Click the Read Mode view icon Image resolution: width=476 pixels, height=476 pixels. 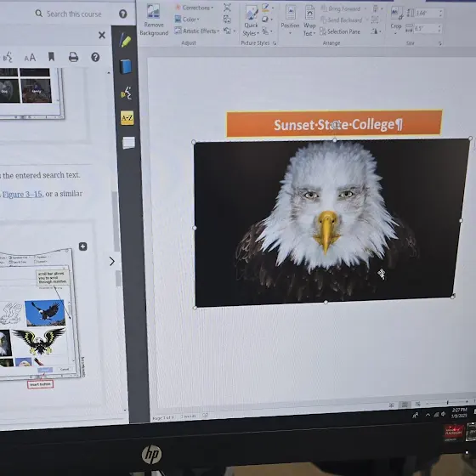pos(392,405)
